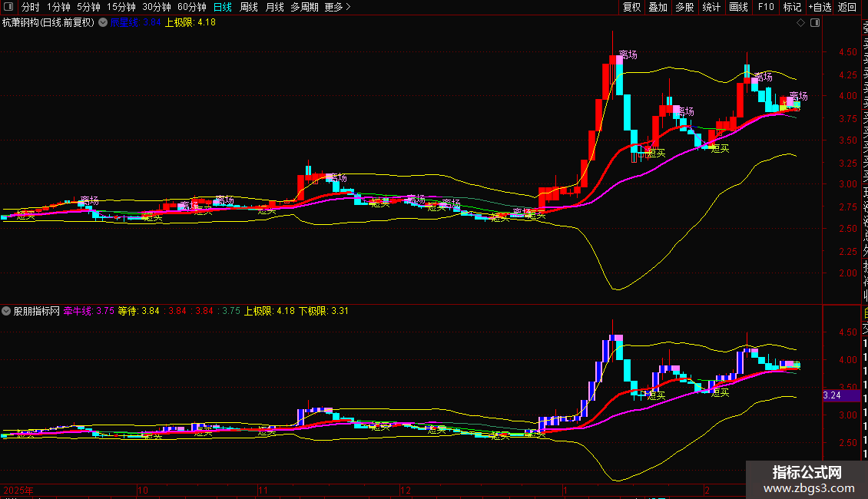Screen dimensions: 868x499
Task: Click the stock title 杭萧钢构(日线.前复权)
Action: [x=48, y=22]
